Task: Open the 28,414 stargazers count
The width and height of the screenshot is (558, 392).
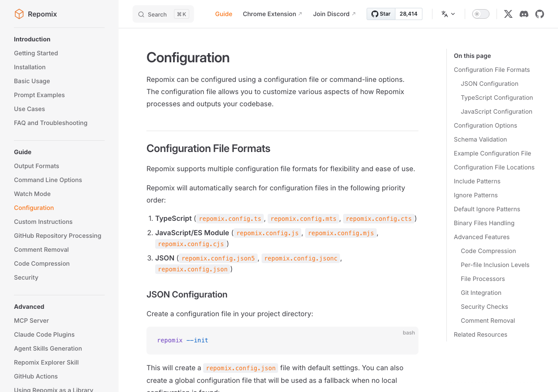Action: coord(408,14)
